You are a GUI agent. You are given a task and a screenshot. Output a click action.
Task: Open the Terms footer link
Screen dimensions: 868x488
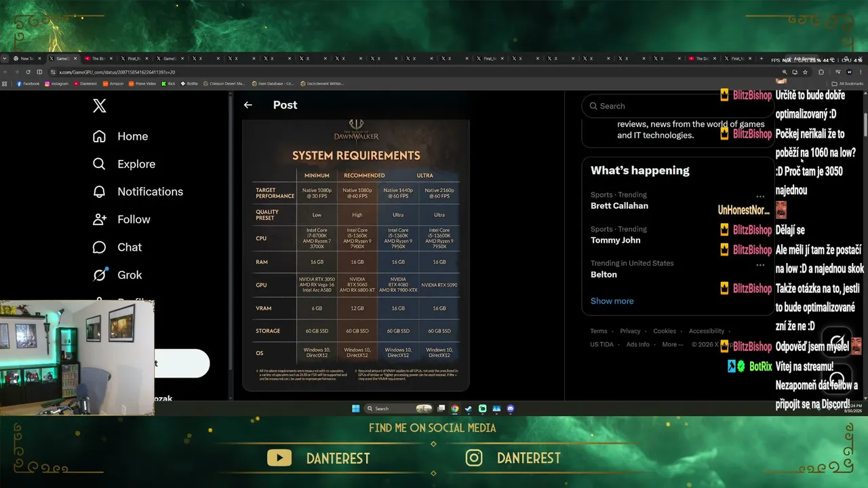tap(599, 331)
